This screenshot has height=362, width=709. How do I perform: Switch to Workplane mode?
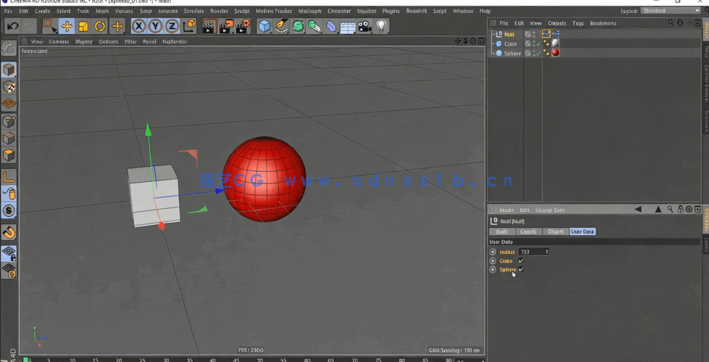click(x=9, y=103)
